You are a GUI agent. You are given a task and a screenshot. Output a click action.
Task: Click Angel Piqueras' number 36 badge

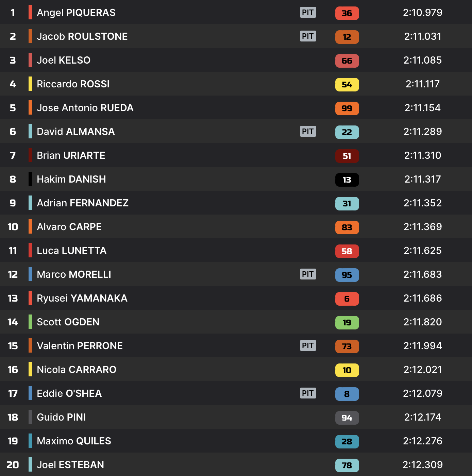tap(347, 13)
